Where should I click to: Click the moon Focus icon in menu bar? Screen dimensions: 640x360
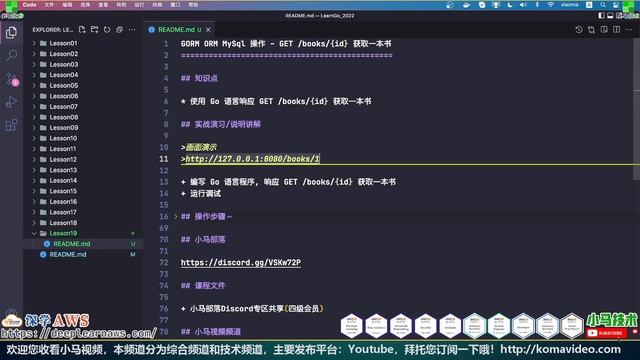tap(510, 5)
